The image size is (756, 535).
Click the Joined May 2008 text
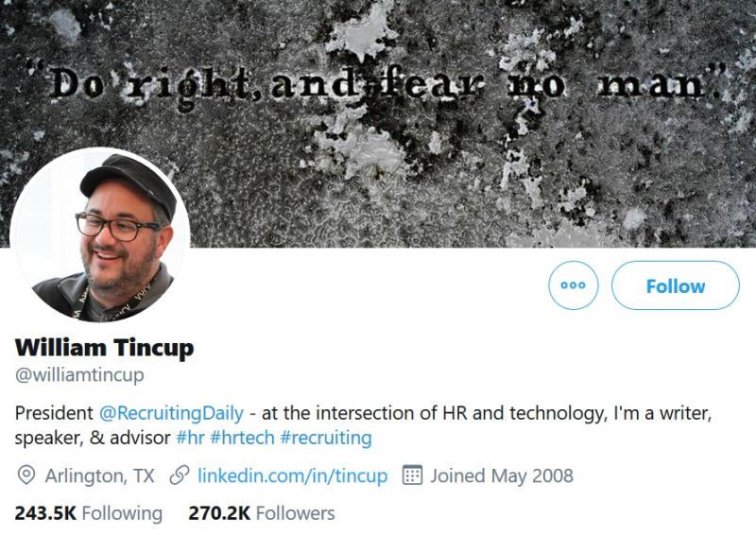(x=502, y=475)
